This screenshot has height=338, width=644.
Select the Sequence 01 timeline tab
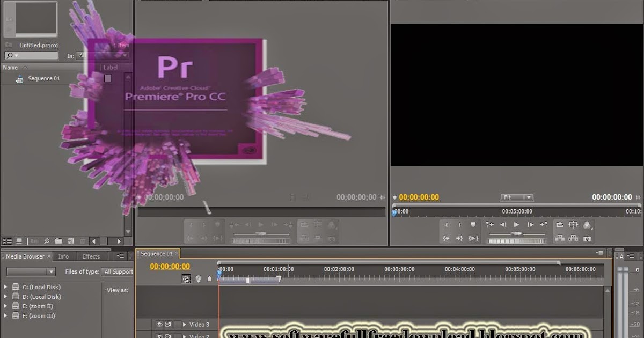[157, 254]
